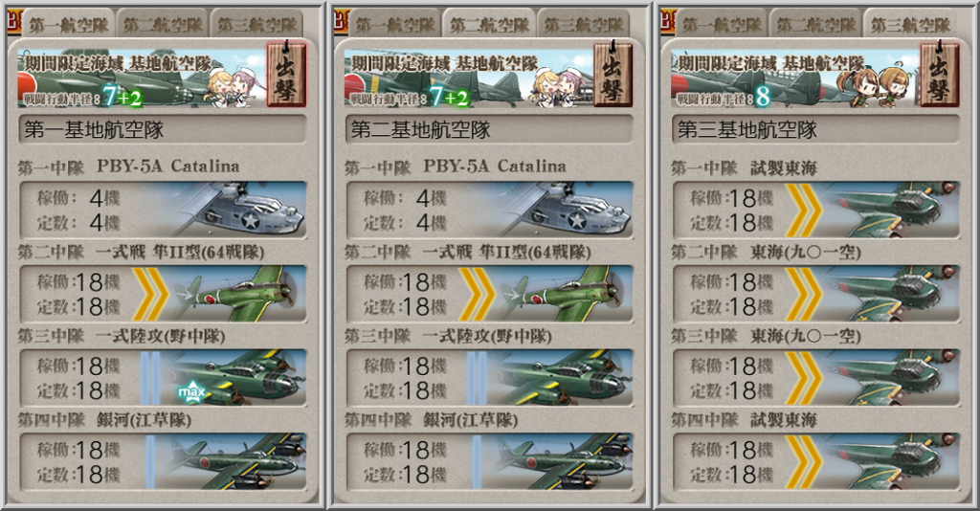Image resolution: width=980 pixels, height=511 pixels.
Task: Switch to 第三航空隊 tab above 第二基地航空隊 panel
Action: (584, 24)
